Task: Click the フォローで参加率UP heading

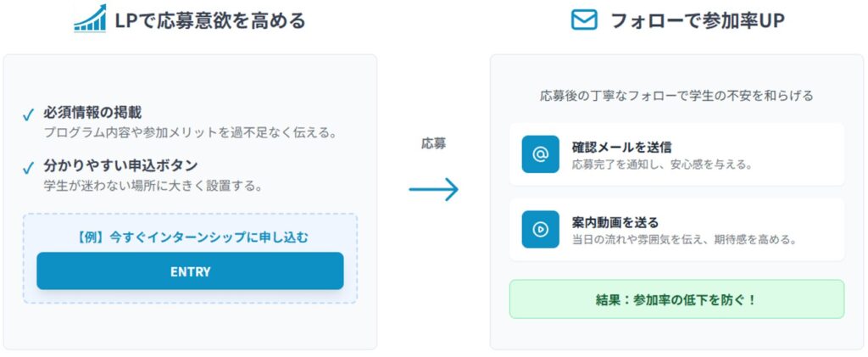Action: 697,20
